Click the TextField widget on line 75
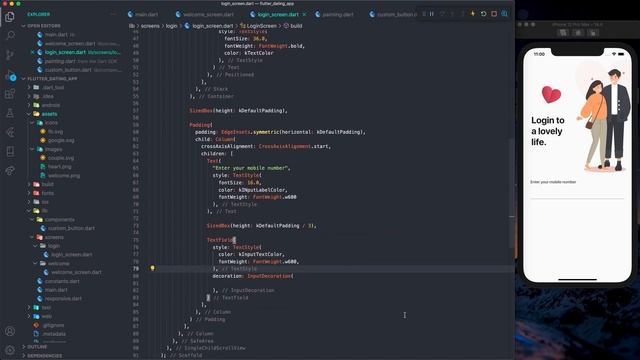The width and height of the screenshot is (640, 360). tap(220, 240)
